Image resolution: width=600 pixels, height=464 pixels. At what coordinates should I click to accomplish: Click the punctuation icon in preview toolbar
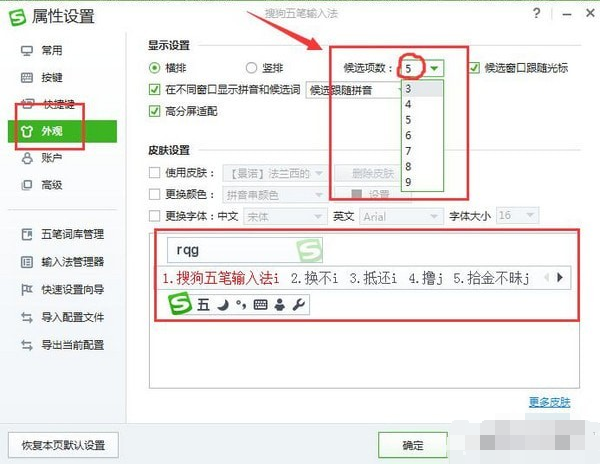coord(241,305)
